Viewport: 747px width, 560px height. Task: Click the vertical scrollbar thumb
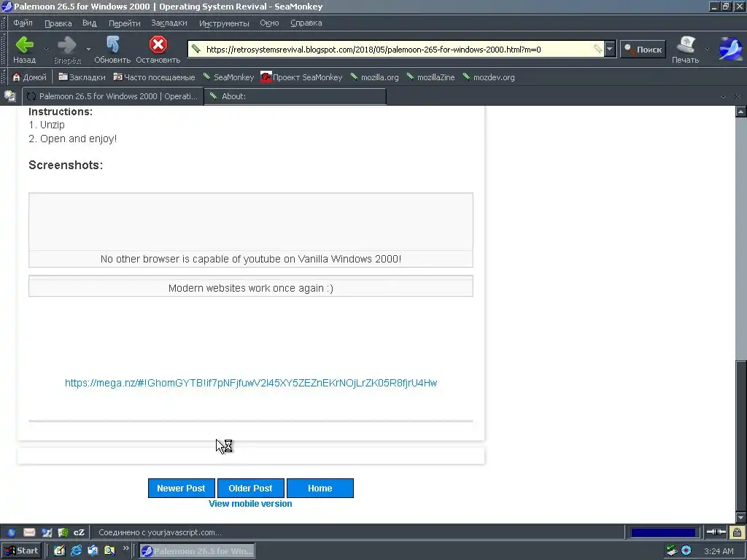(741, 435)
